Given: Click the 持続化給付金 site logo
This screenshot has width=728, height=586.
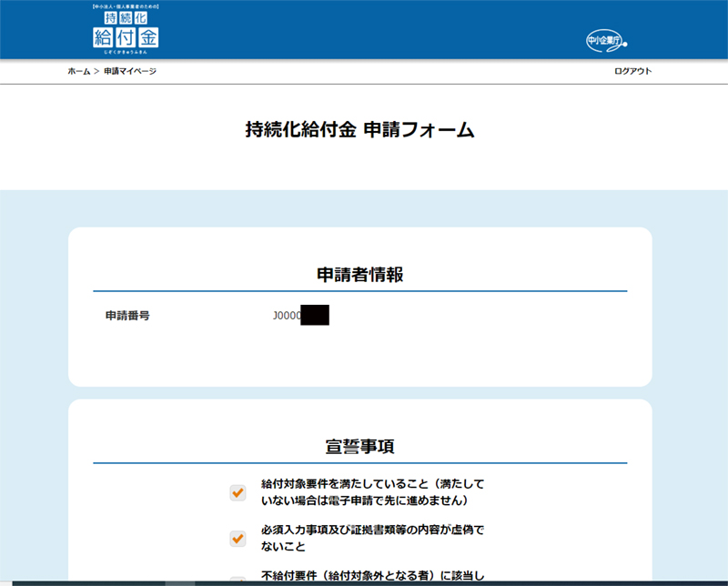Looking at the screenshot, I should pyautogui.click(x=124, y=29).
